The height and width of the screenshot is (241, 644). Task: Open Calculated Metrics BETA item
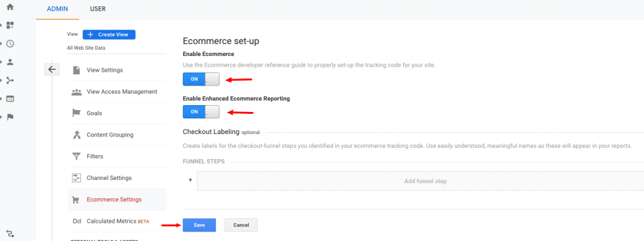click(x=117, y=221)
